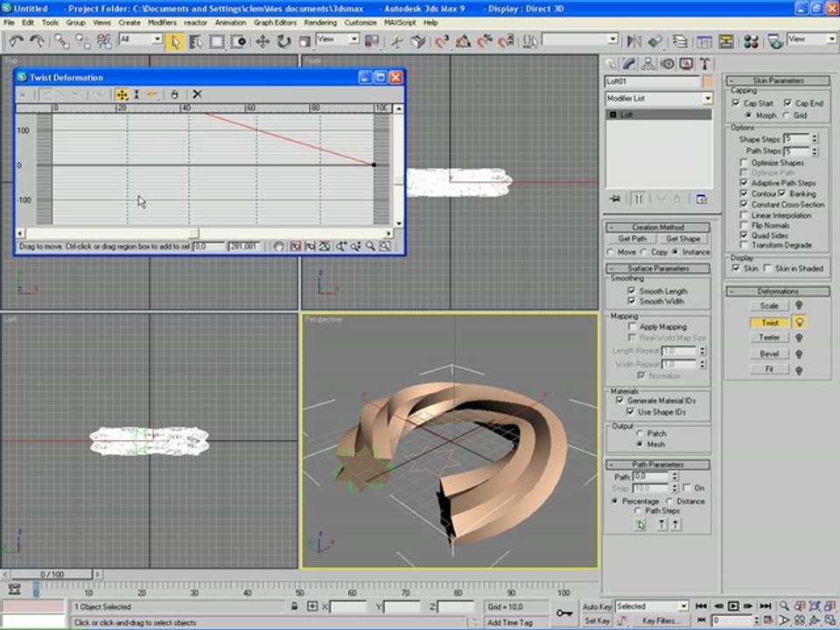The image size is (840, 630).
Task: Open the Motion command panel tab
Action: click(x=668, y=64)
